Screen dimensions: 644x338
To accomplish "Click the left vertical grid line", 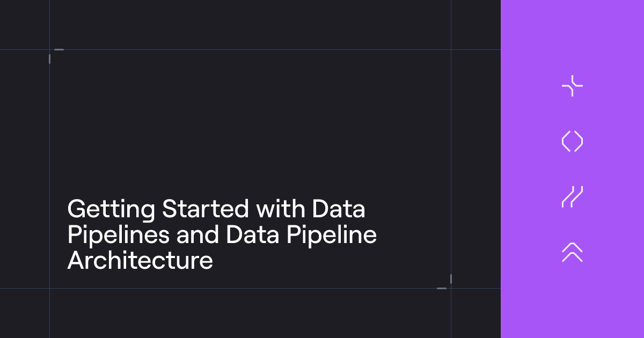I will (50, 169).
